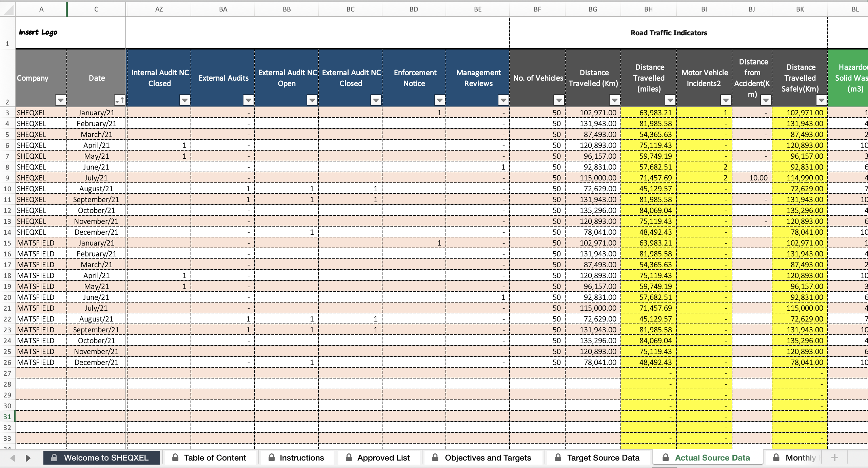Open External Audit NC Closed filter dropdown

pyautogui.click(x=376, y=100)
